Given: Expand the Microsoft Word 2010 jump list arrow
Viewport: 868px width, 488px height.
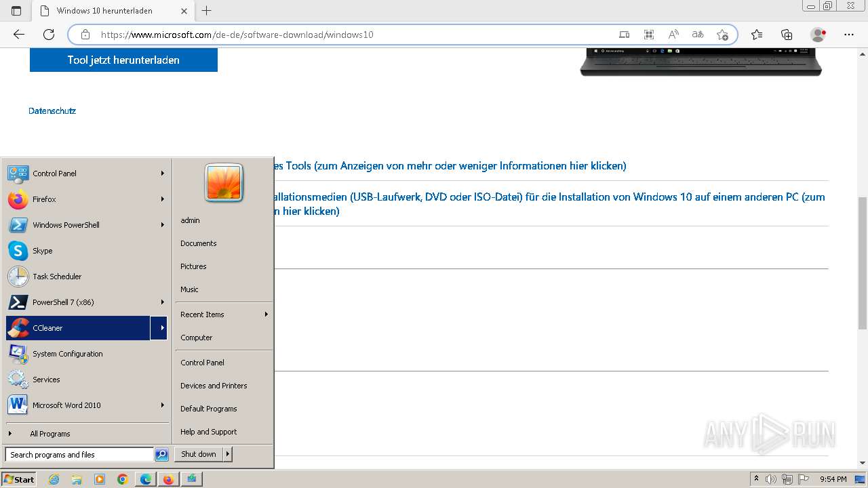Looking at the screenshot, I should point(163,405).
